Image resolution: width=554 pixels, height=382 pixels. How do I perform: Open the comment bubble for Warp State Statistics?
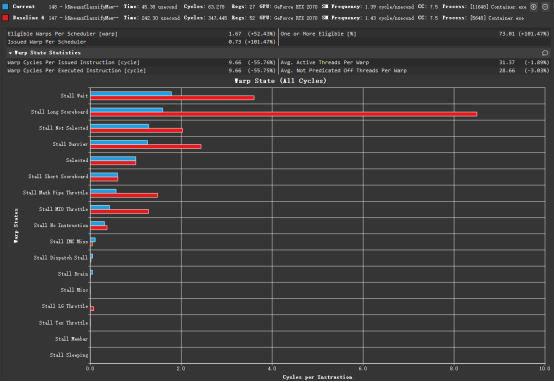[545, 53]
